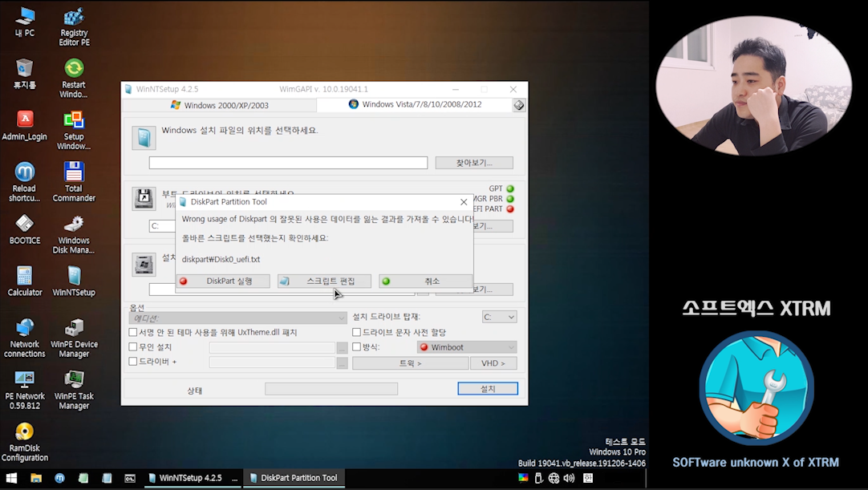Viewport: 868px width, 490px height.
Task: Click the Windows install file path field
Action: (x=288, y=163)
